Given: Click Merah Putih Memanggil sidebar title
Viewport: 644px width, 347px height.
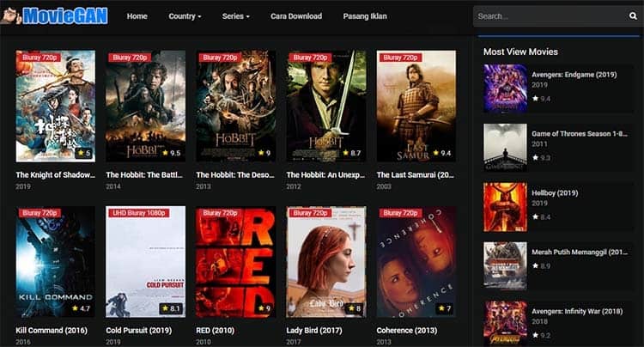Looking at the screenshot, I should (580, 253).
